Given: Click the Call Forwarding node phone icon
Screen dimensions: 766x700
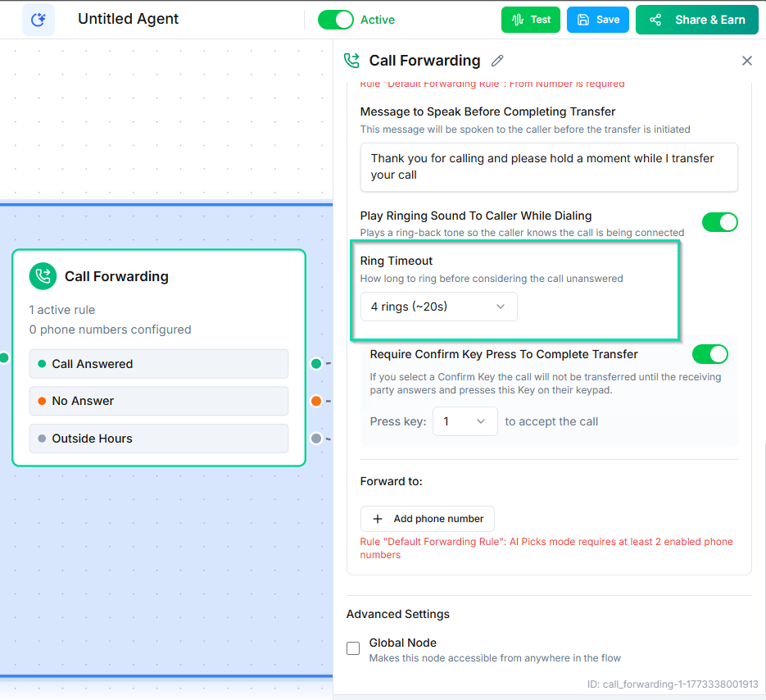Looking at the screenshot, I should coord(43,276).
